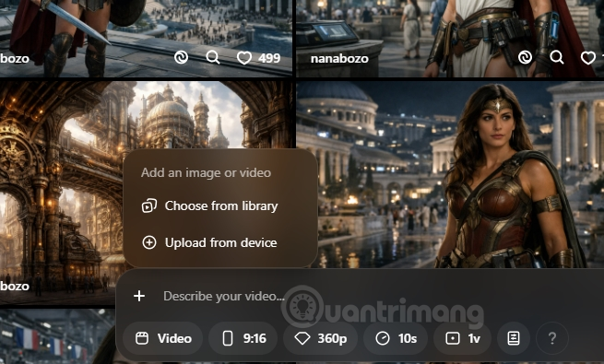Click the plus icon beside Describe your video

pos(139,296)
